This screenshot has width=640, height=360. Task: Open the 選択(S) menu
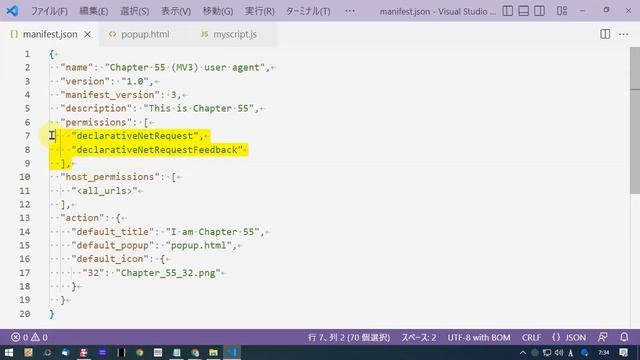pyautogui.click(x=134, y=11)
